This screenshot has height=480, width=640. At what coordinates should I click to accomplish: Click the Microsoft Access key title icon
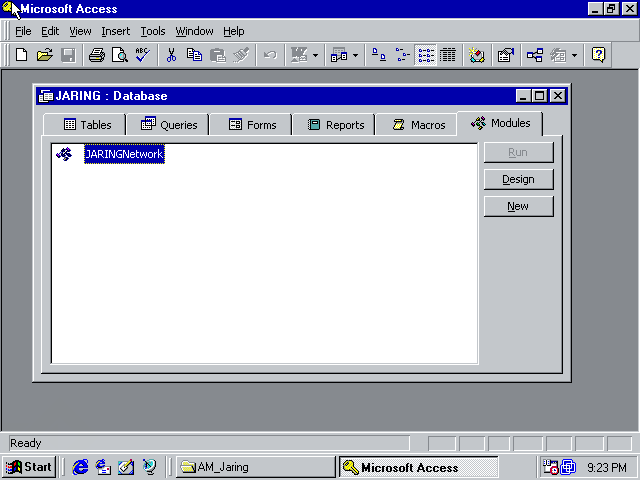(x=9, y=9)
